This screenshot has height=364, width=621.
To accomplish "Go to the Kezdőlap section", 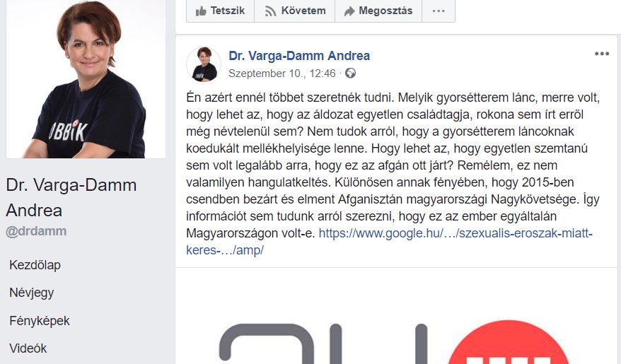I will [x=35, y=264].
